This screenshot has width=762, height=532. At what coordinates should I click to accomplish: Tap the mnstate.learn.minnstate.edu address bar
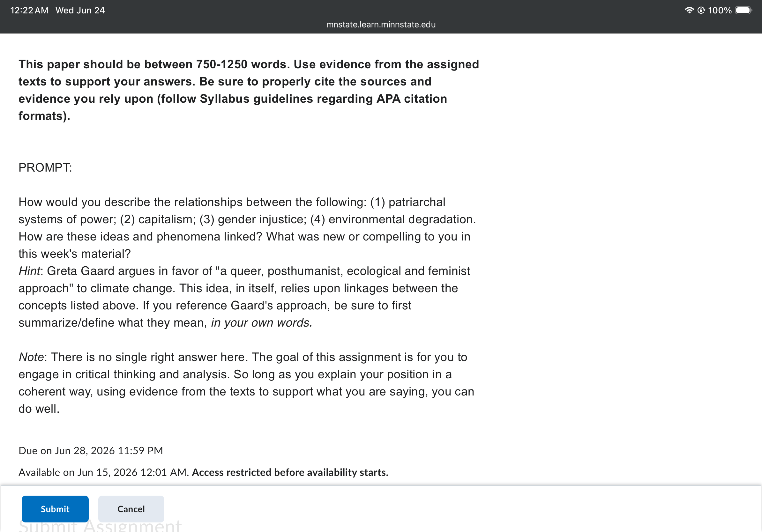click(x=381, y=25)
